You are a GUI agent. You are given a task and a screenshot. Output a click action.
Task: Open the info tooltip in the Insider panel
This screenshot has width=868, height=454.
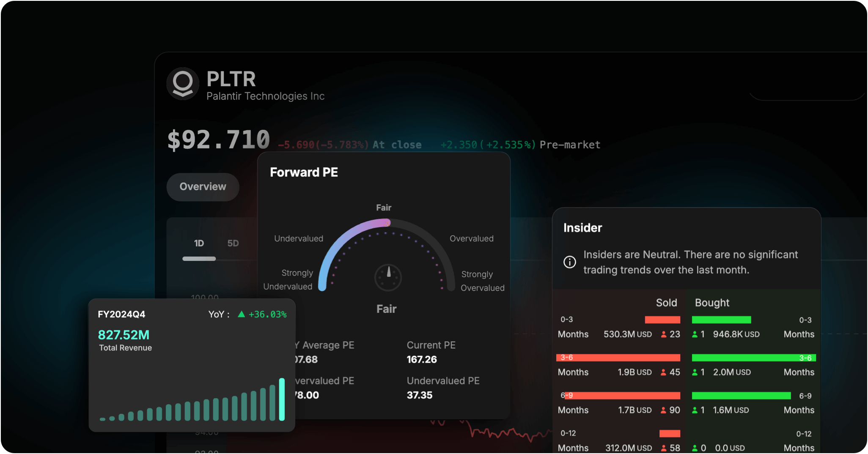tap(569, 262)
